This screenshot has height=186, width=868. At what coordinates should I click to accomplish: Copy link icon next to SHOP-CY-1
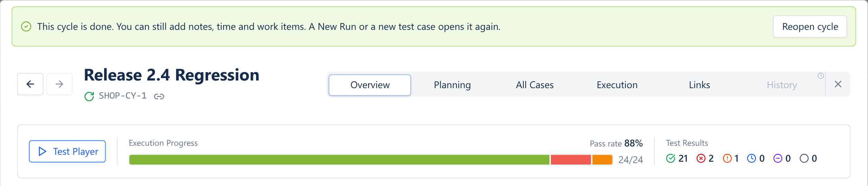159,96
